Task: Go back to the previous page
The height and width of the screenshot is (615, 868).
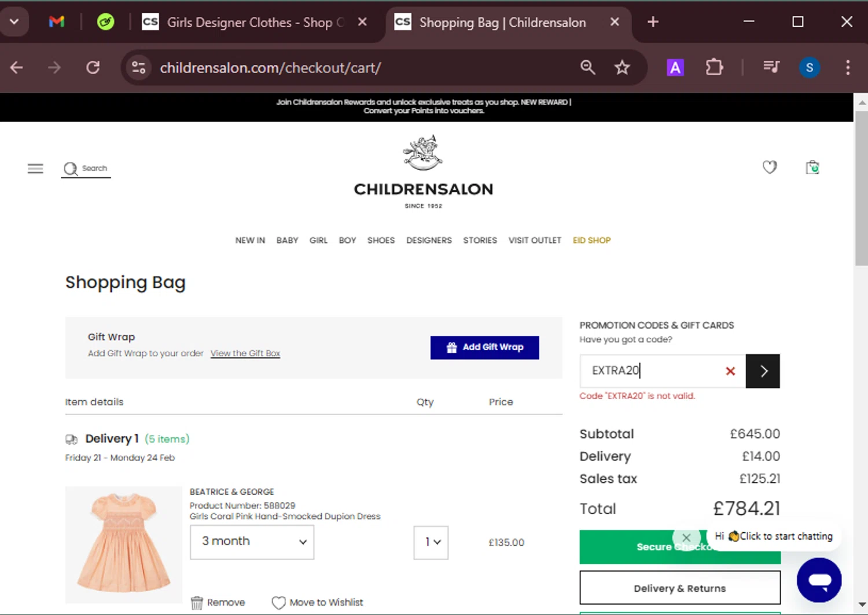Action: click(17, 68)
